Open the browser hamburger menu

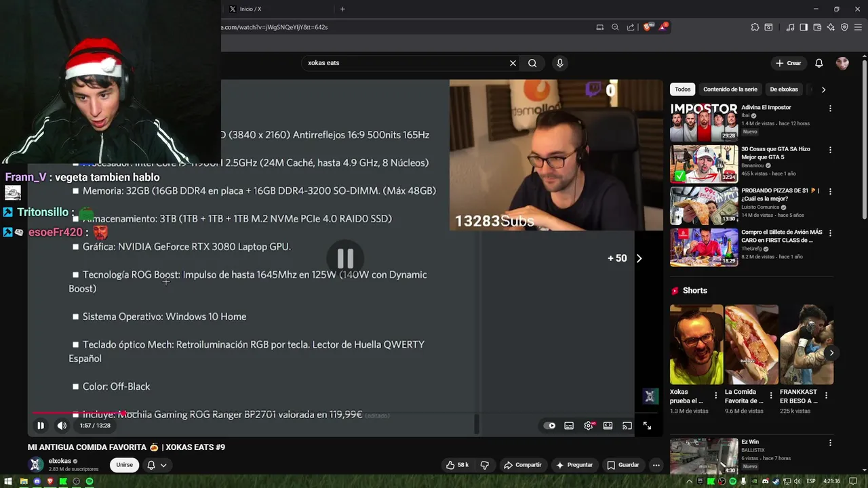point(859,27)
